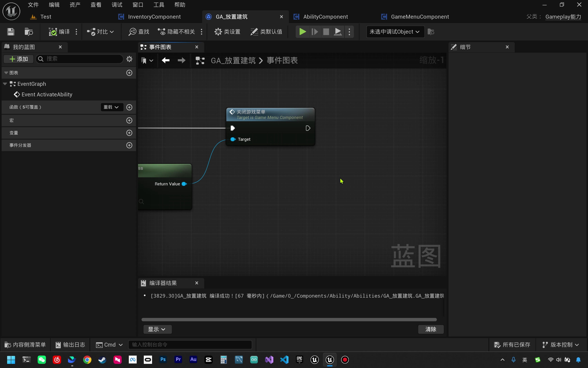
Task: Add new variable with 变量 plus icon
Action: coord(129,133)
